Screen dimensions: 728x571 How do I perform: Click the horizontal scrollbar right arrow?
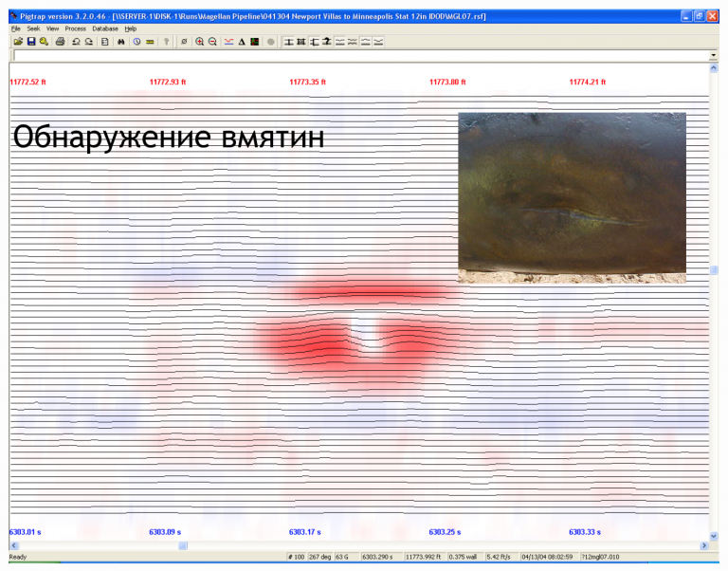tap(704, 545)
